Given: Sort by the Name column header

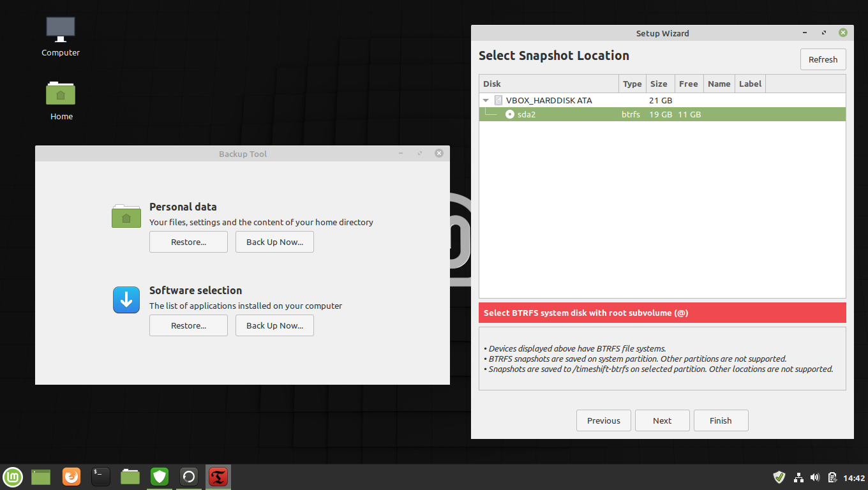Looking at the screenshot, I should 719,84.
